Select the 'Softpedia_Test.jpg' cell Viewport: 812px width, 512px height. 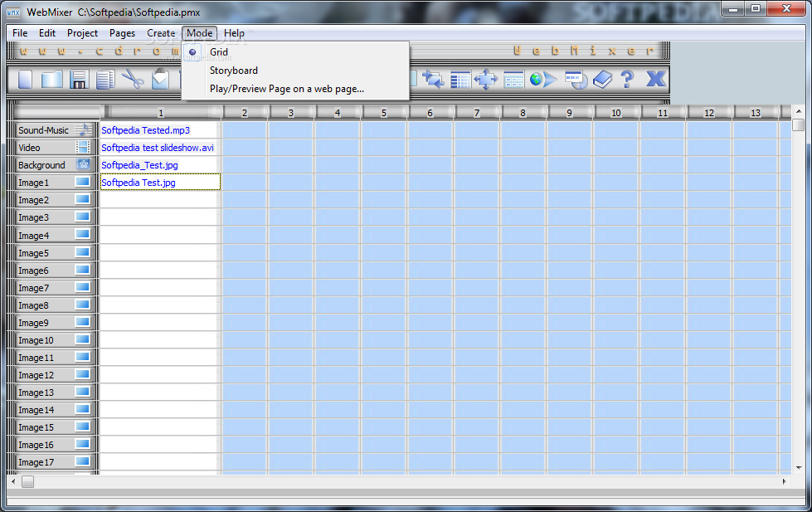pos(160,165)
